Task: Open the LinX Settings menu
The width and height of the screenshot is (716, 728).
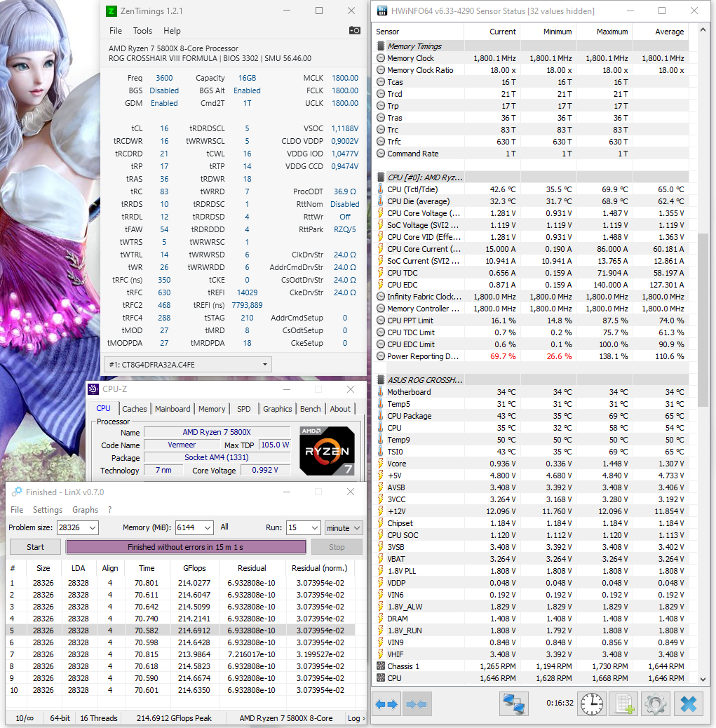Action: tap(48, 510)
